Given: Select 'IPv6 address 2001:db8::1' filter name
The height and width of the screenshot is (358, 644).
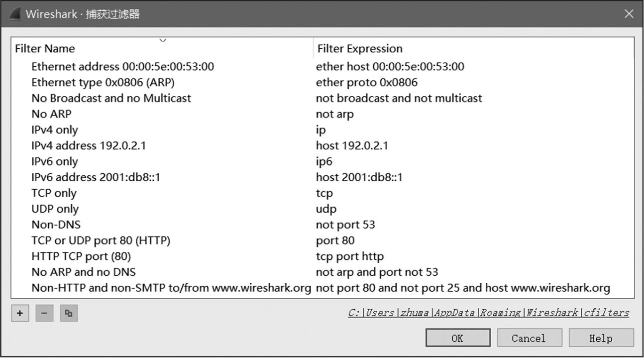Looking at the screenshot, I should coord(96,177).
